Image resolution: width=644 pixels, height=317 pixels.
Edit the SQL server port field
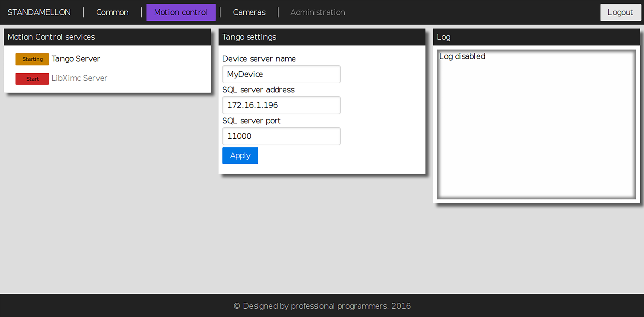pos(281,136)
